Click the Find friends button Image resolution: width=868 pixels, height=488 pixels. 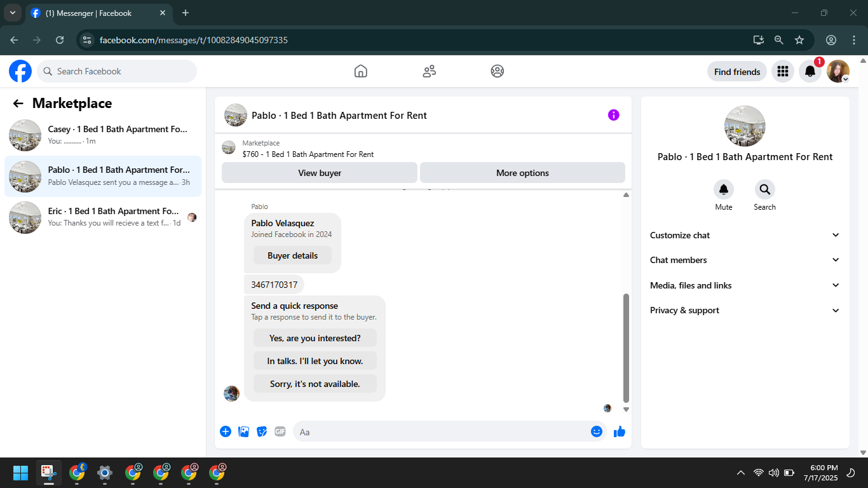[x=737, y=72]
